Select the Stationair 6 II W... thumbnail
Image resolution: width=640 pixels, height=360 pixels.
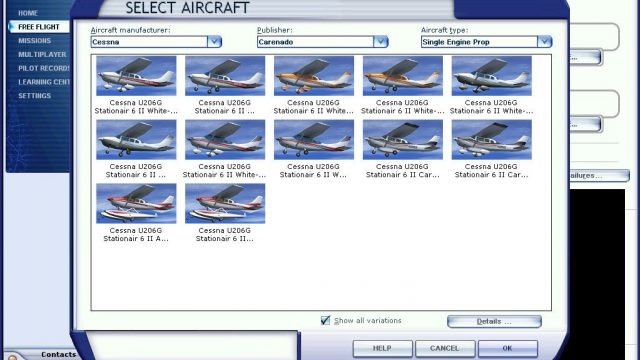(313, 140)
